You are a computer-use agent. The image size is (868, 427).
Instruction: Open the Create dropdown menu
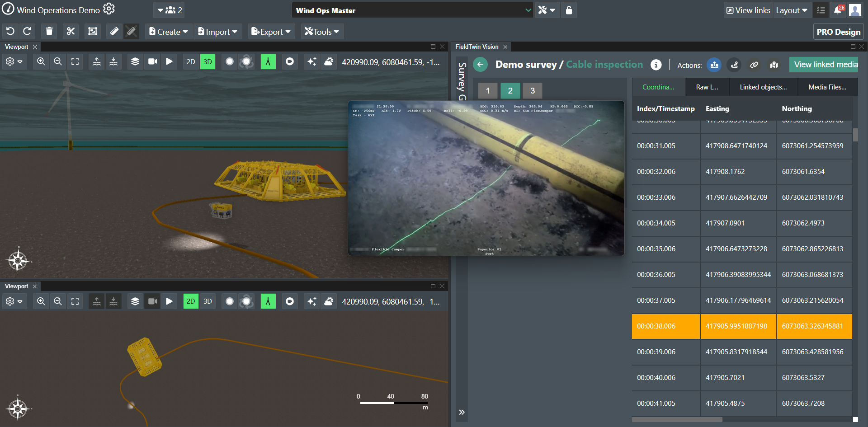168,32
